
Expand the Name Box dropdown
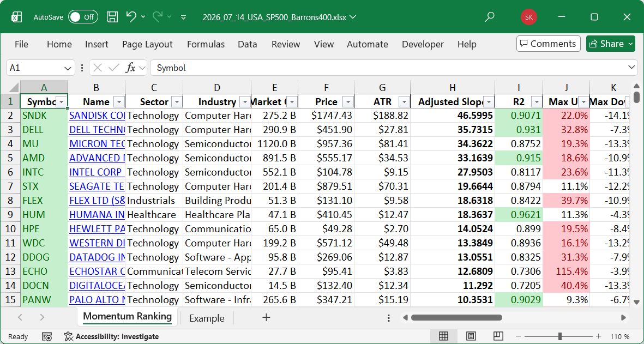click(68, 68)
